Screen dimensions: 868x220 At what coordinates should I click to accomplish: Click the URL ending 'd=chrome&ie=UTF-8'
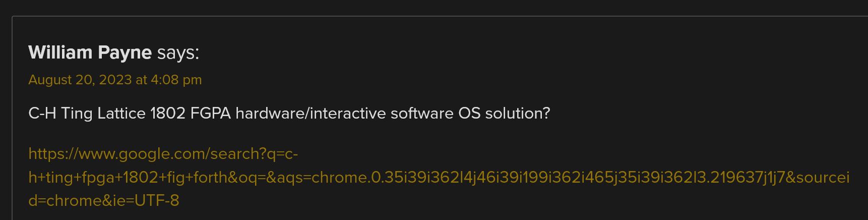pos(104,201)
